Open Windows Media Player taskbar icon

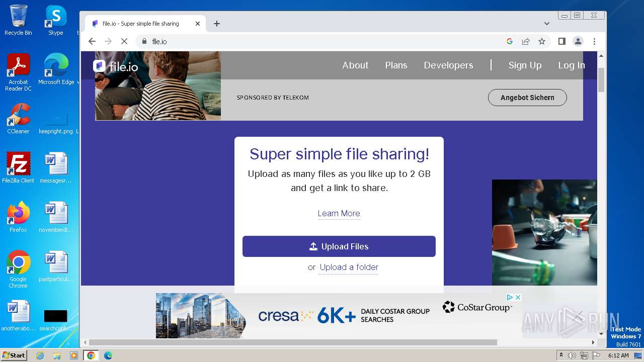click(x=74, y=355)
